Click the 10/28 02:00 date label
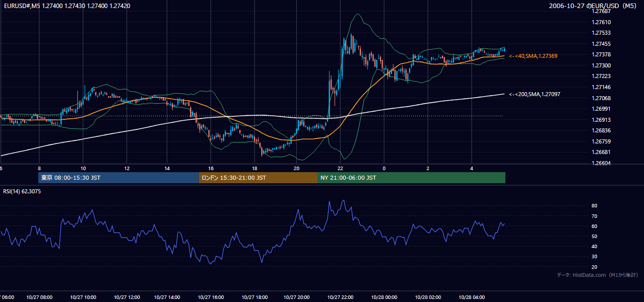 pyautogui.click(x=428, y=297)
